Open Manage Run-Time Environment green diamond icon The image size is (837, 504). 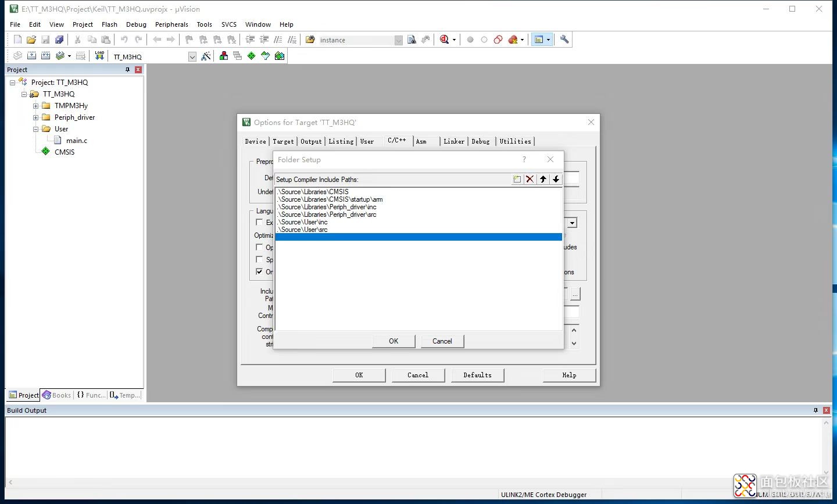(x=251, y=56)
